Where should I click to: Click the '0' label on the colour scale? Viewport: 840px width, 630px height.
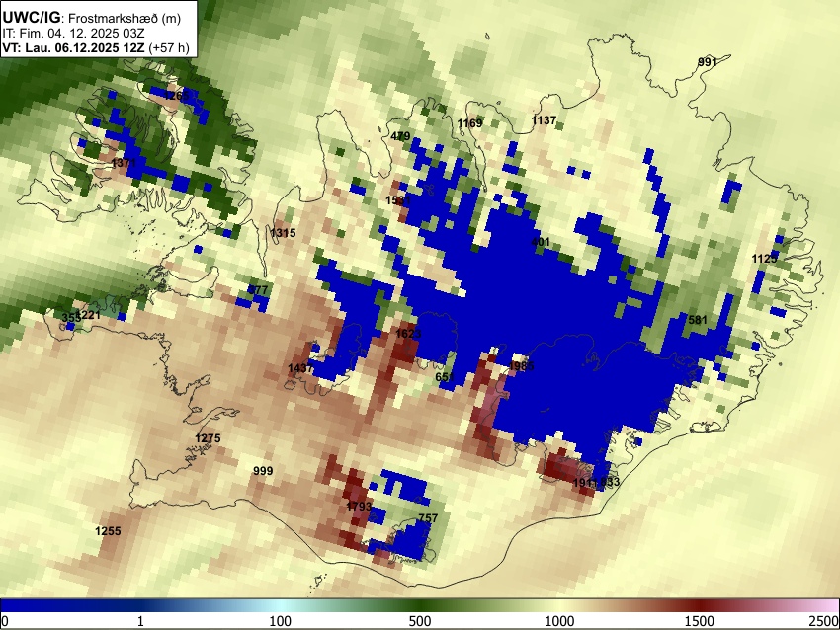(5, 621)
